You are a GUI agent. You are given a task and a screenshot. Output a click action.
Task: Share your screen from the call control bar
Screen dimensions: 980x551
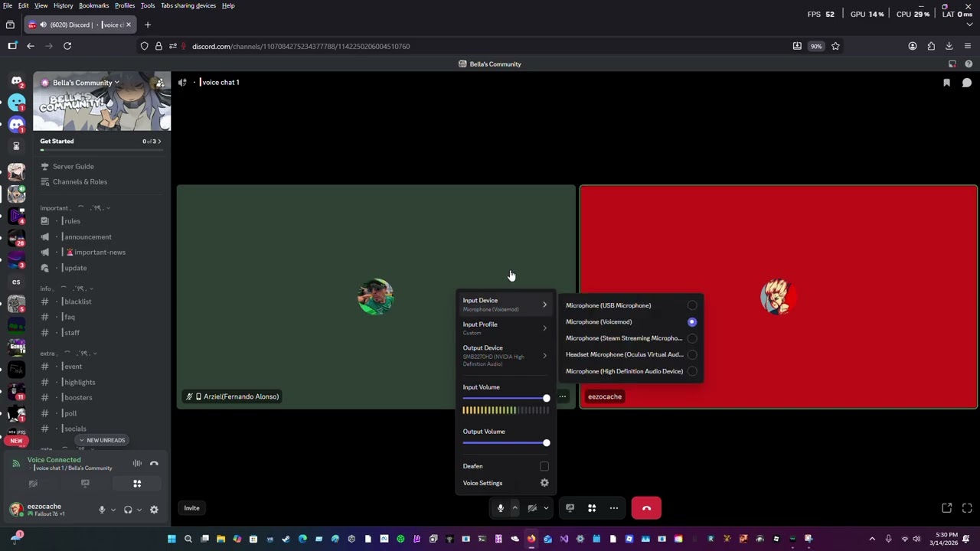click(570, 508)
